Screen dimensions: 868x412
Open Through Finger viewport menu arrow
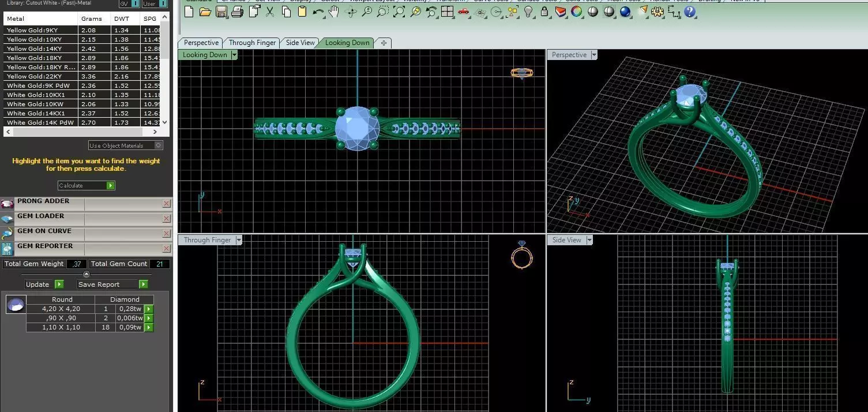tap(239, 240)
